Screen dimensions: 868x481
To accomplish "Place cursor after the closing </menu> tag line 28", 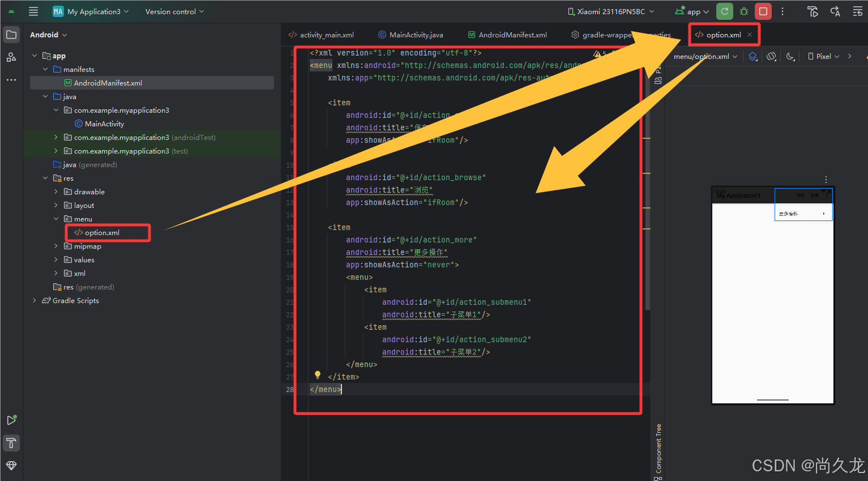I will click(x=342, y=389).
